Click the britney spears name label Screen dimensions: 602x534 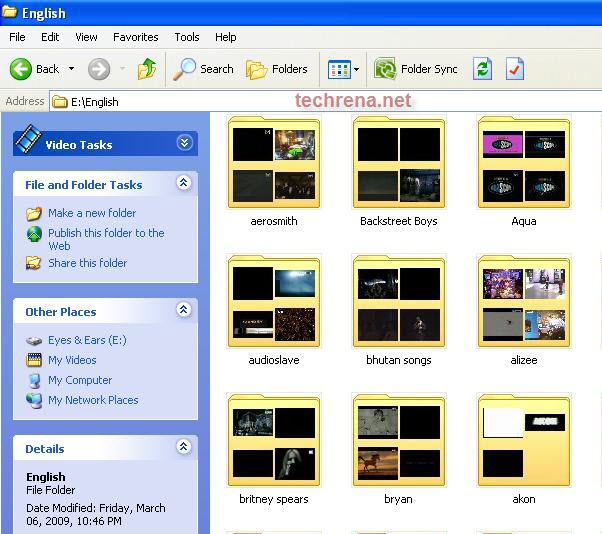274,499
